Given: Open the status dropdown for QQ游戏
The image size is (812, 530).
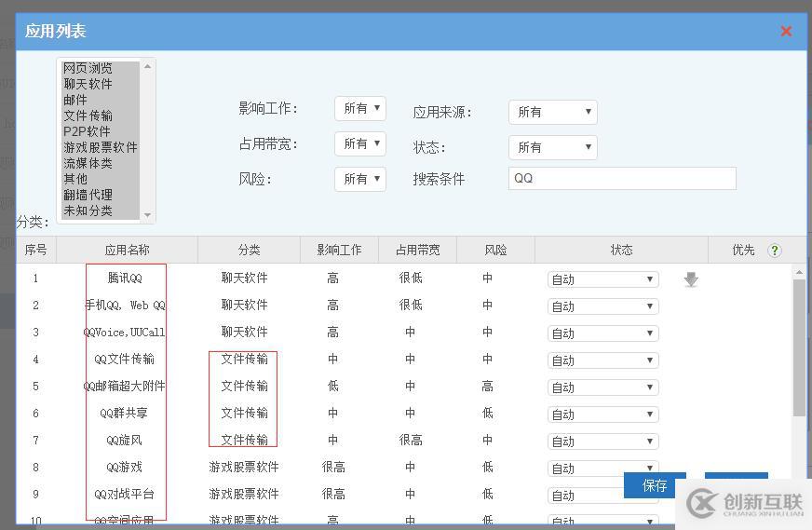Looking at the screenshot, I should [x=602, y=469].
